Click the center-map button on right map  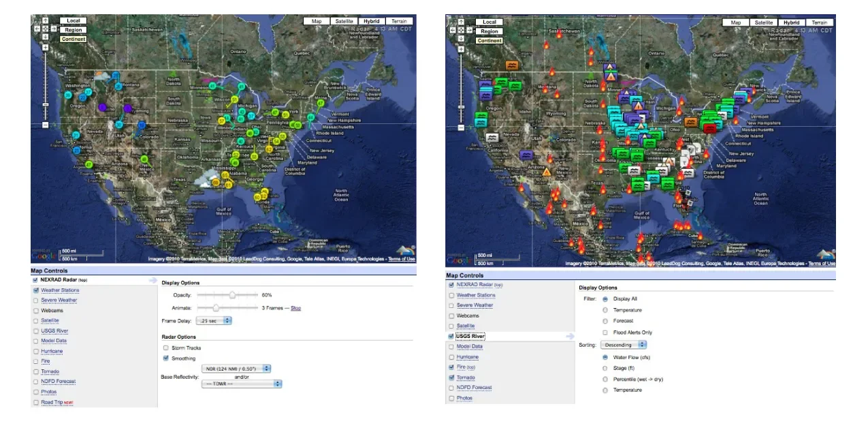[x=462, y=31]
